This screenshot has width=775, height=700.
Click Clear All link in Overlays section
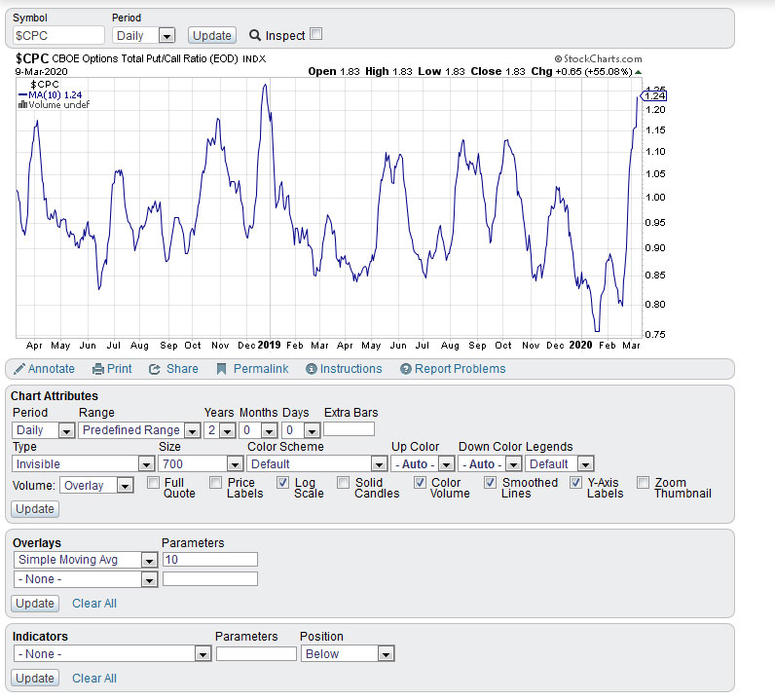click(x=93, y=604)
